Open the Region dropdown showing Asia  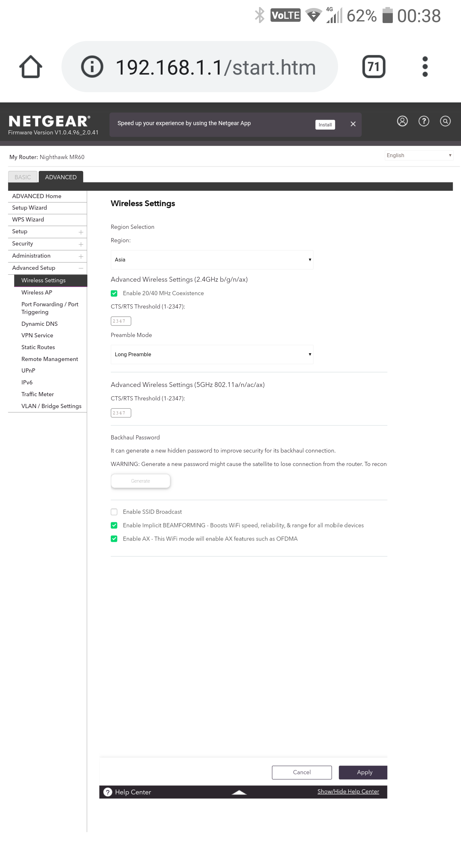click(x=212, y=260)
